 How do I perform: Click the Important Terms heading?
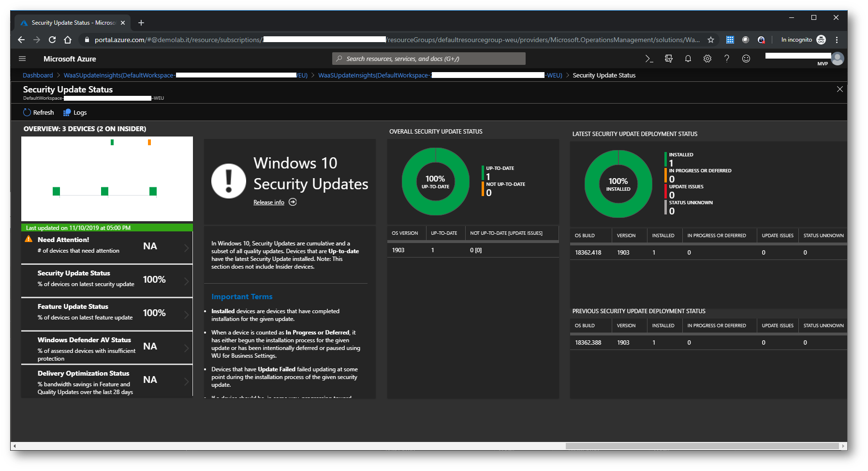[x=242, y=297]
